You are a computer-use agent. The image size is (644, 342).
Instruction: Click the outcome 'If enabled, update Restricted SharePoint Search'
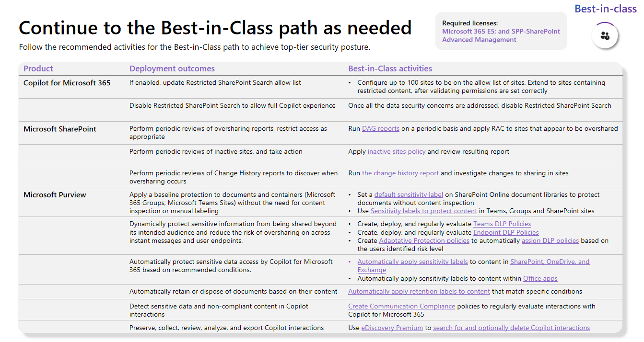tap(215, 82)
